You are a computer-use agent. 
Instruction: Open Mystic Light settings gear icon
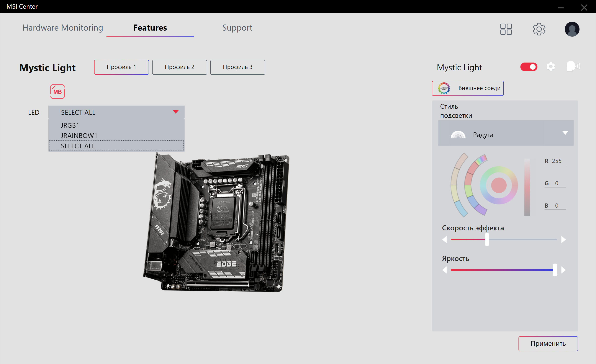[x=550, y=67]
